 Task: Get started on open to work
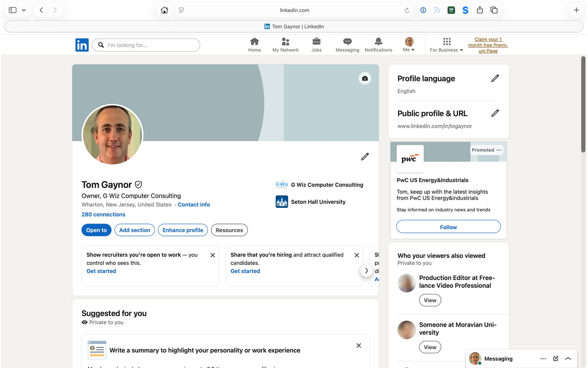point(101,271)
